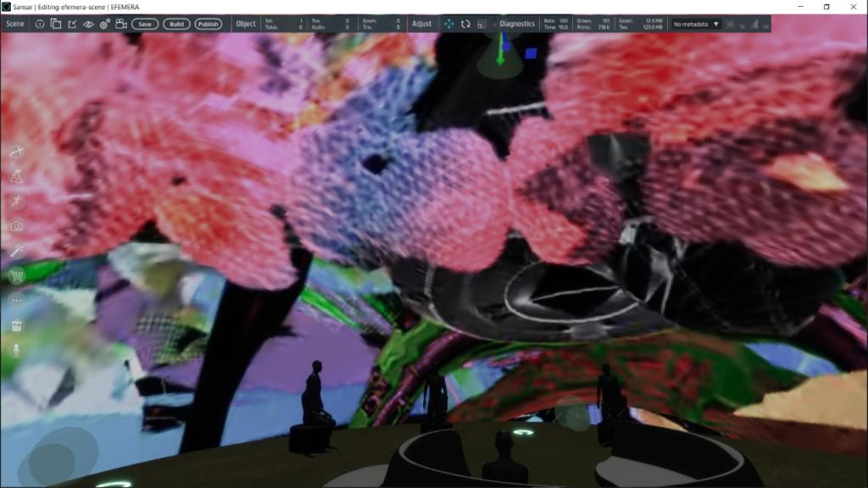The width and height of the screenshot is (868, 488).
Task: Open the shopping cart store icon
Action: [16, 275]
